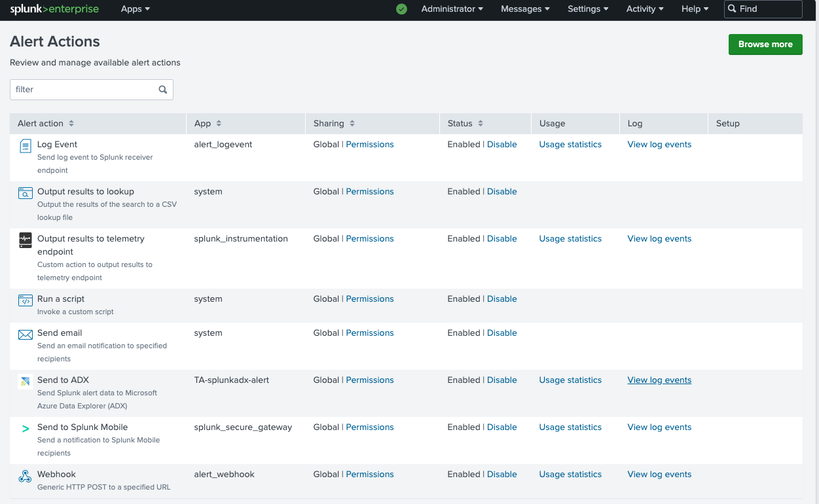Viewport: 819px width, 504px height.
Task: Disable the Log Event action
Action: (502, 145)
